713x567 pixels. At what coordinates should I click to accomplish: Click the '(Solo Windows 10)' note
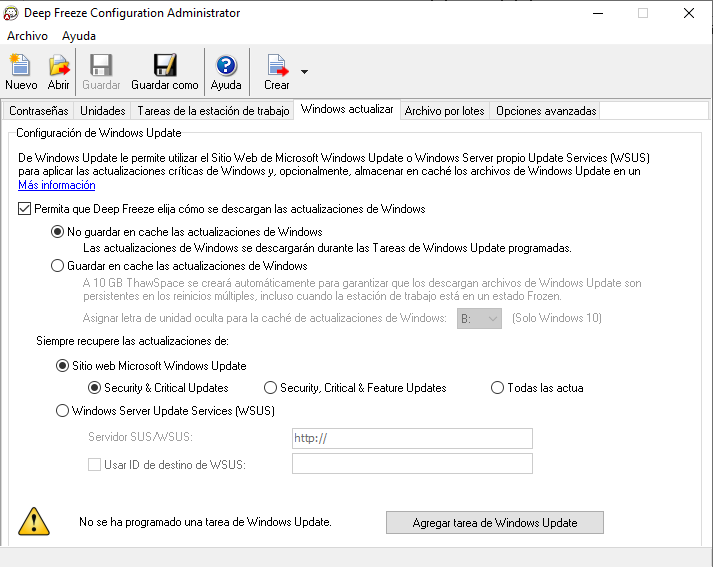pos(557,318)
